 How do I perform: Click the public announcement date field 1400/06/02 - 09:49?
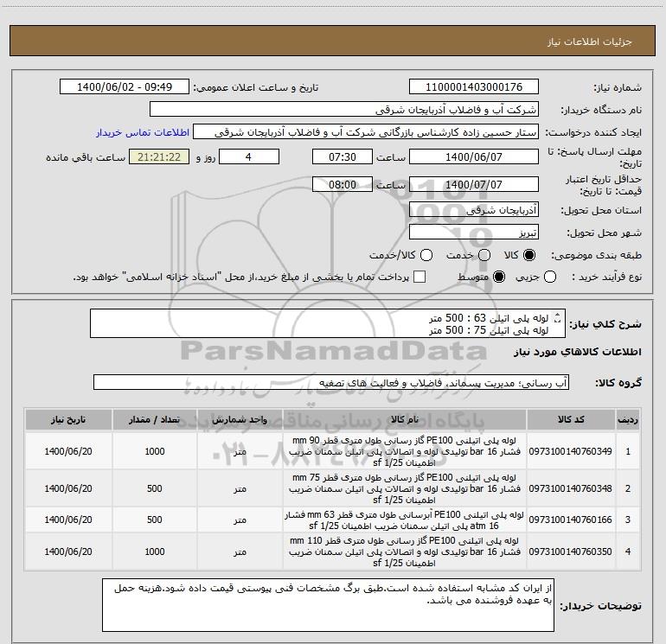point(125,87)
